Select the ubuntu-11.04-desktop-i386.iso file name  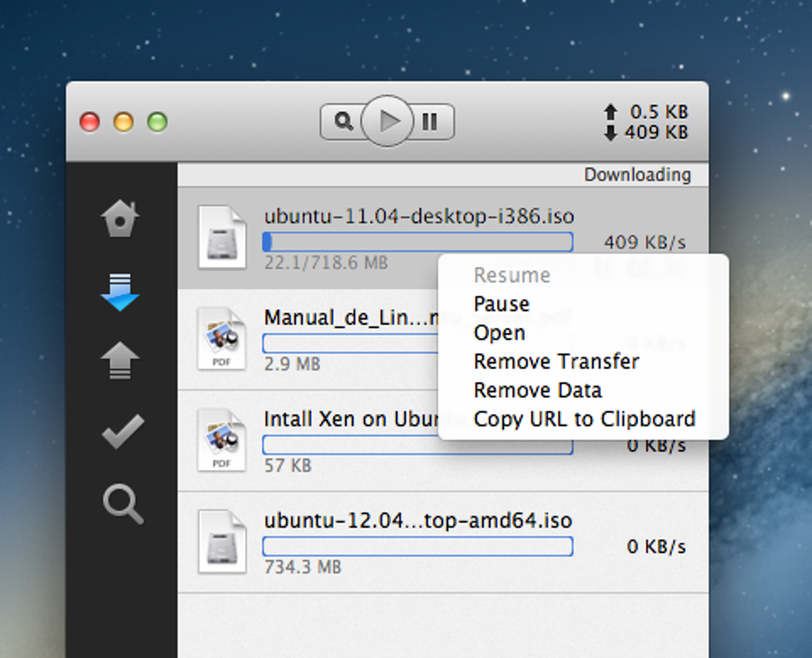tap(419, 216)
